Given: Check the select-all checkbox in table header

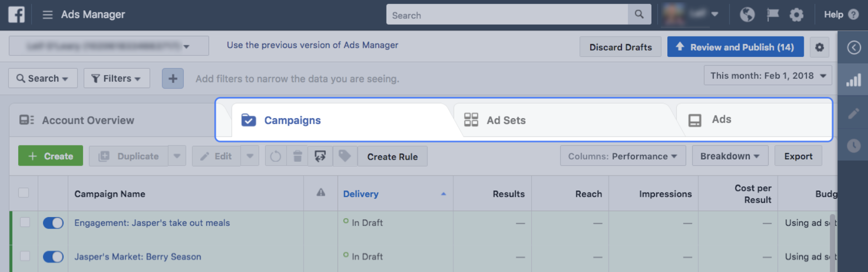Looking at the screenshot, I should (24, 193).
